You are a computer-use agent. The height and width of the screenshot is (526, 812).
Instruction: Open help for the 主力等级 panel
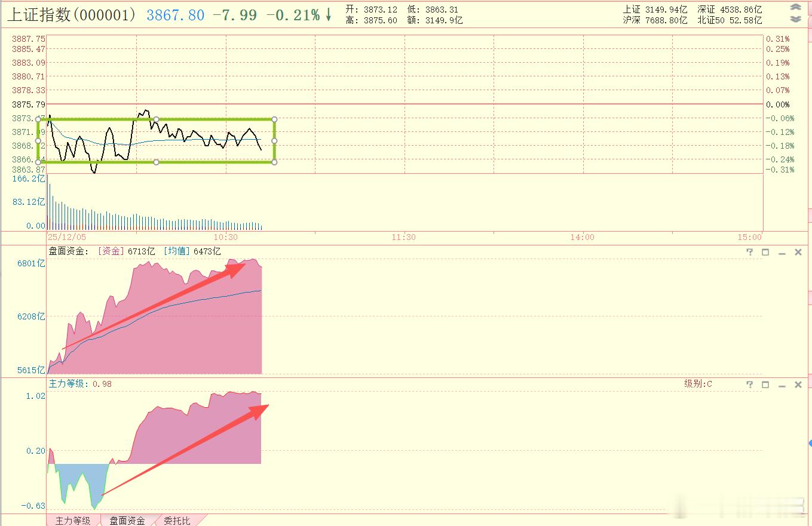[x=750, y=384]
